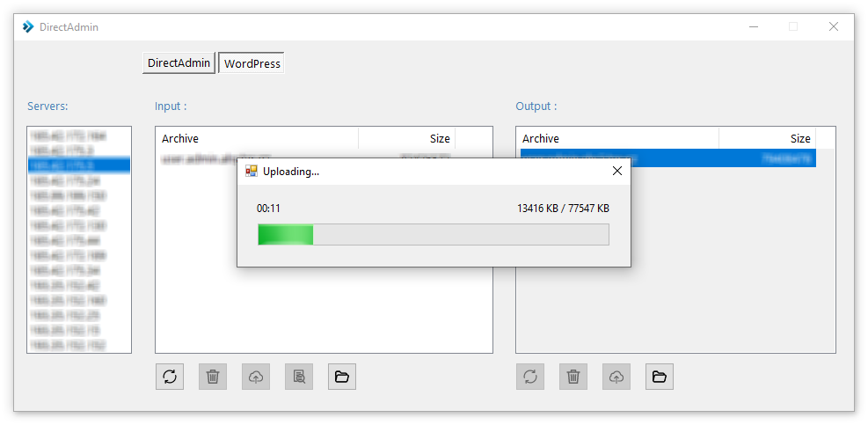Screen dimensions: 868x425
Task: Delete the selected Input archive
Action: [213, 377]
